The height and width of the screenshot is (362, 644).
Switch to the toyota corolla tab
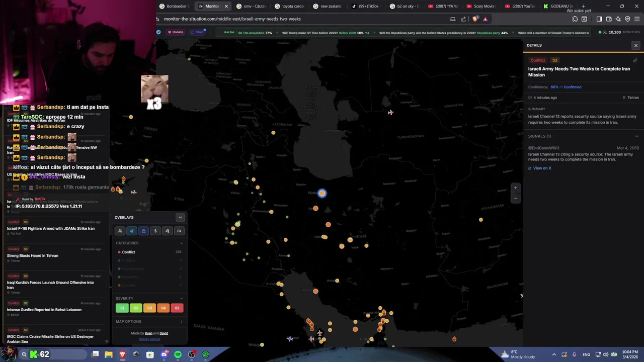(x=289, y=6)
